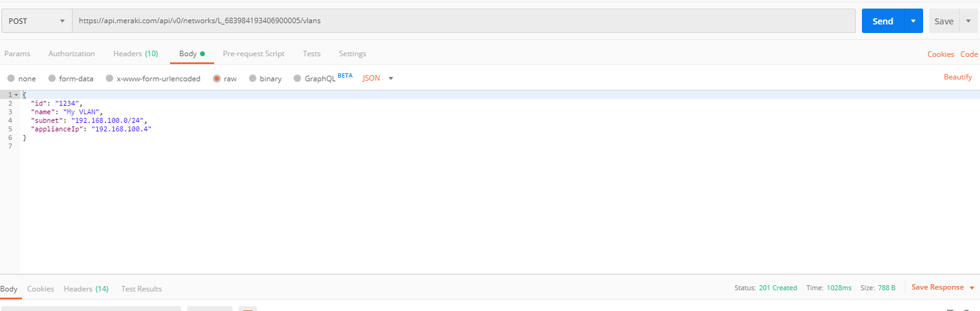Open the POST method dropdown
Screen dimensions: 980x311
(37, 21)
